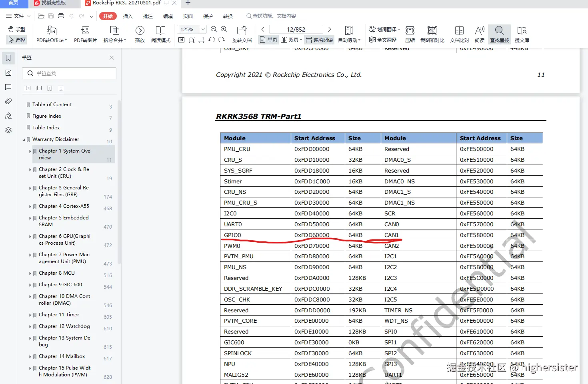Viewport: 588px width, 384px height.
Task: Open the signature panel in the sidebar
Action: pos(8,116)
